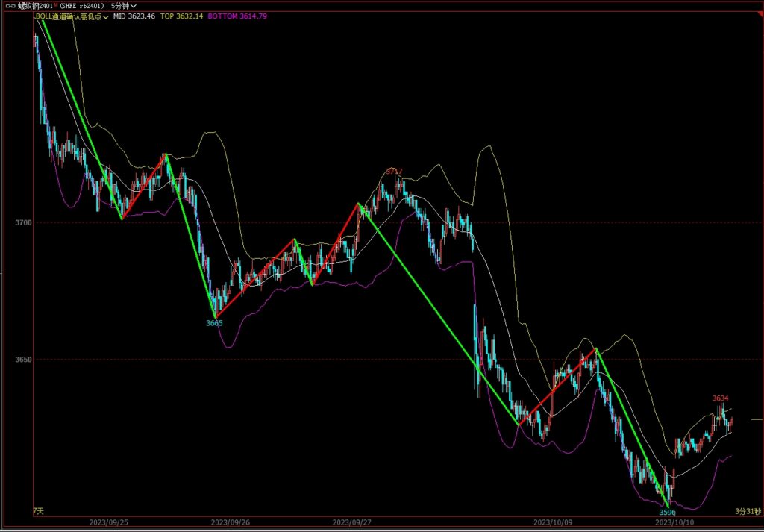The width and height of the screenshot is (764, 532).
Task: Click the 3596 lowest price label
Action: (667, 513)
